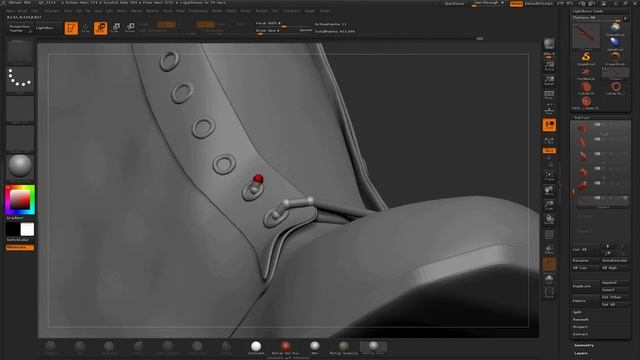
Task: Click the Frame icon in right shelf
Action: pos(549,176)
